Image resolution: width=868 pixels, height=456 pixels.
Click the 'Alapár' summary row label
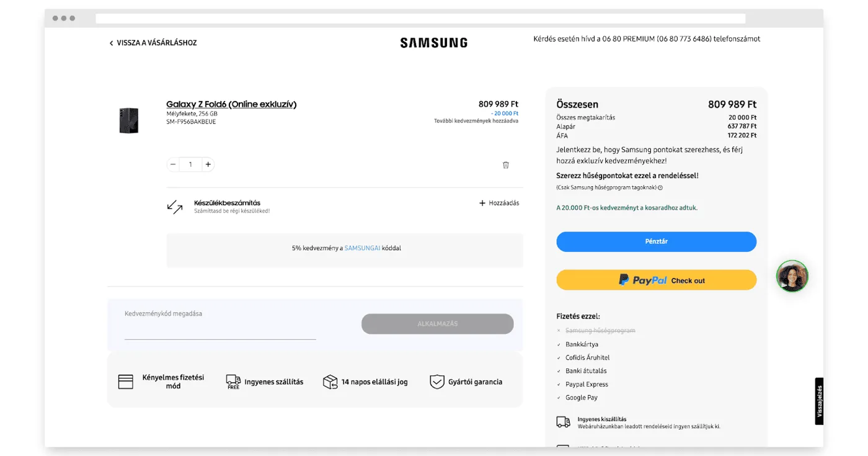point(565,127)
